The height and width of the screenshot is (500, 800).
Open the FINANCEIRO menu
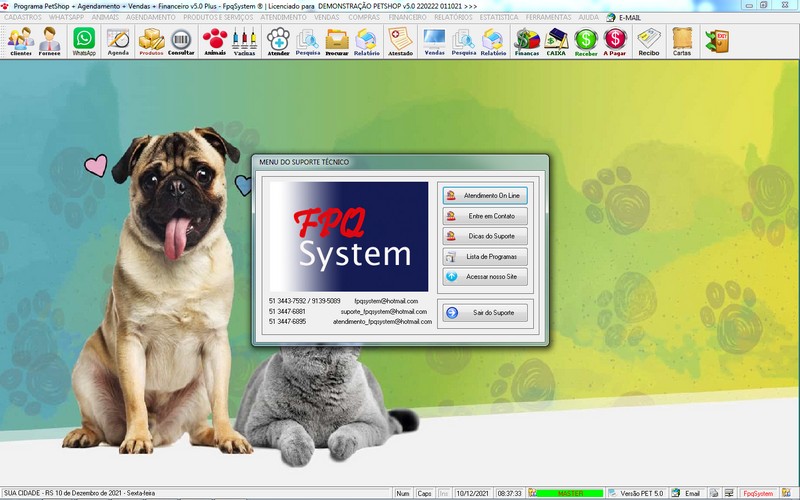click(x=407, y=17)
